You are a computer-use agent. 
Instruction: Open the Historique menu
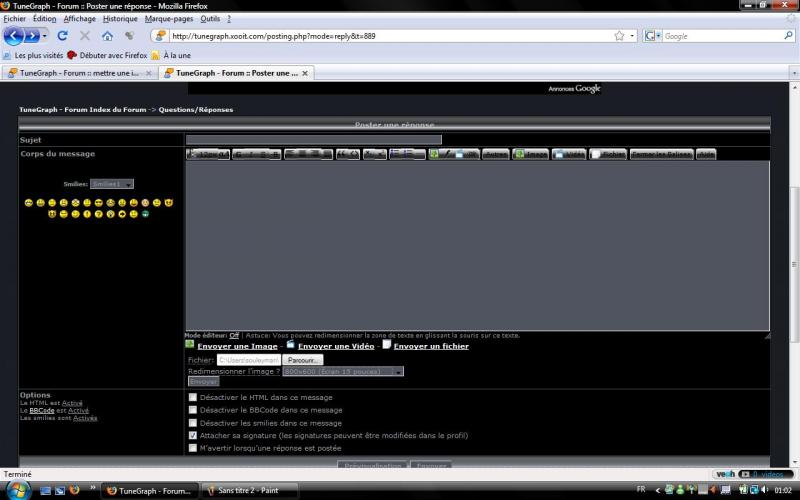120,19
